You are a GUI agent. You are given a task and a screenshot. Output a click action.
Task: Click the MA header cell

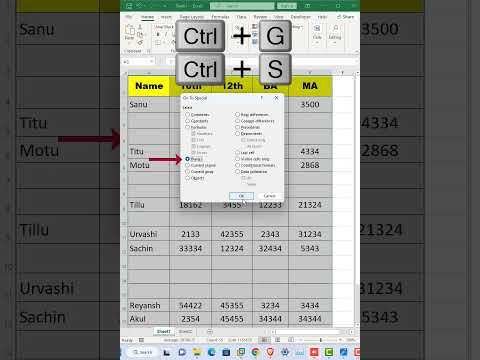(x=310, y=86)
